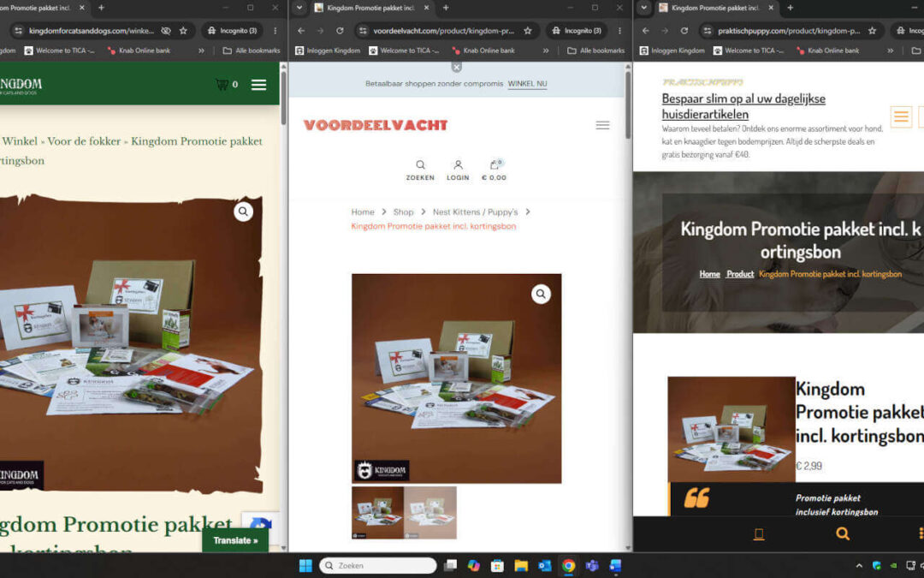Click orange phone icon in Praktischpuppy bottom bar
924x578 pixels.
pyautogui.click(x=759, y=533)
